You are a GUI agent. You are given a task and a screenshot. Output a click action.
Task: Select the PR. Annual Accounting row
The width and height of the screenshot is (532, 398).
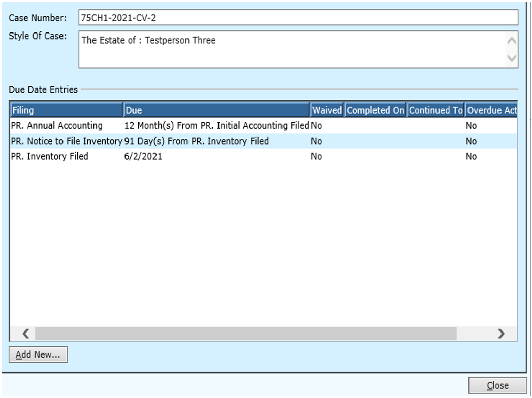click(56, 126)
